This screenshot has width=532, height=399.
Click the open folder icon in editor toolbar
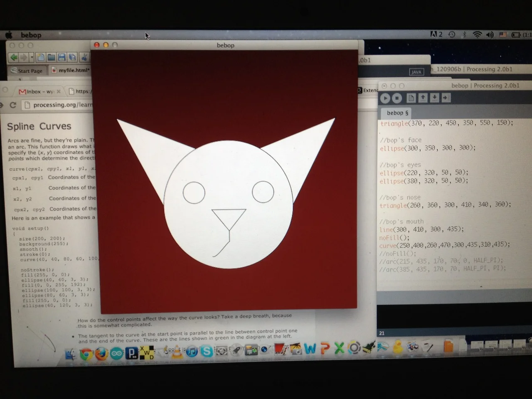click(x=51, y=57)
